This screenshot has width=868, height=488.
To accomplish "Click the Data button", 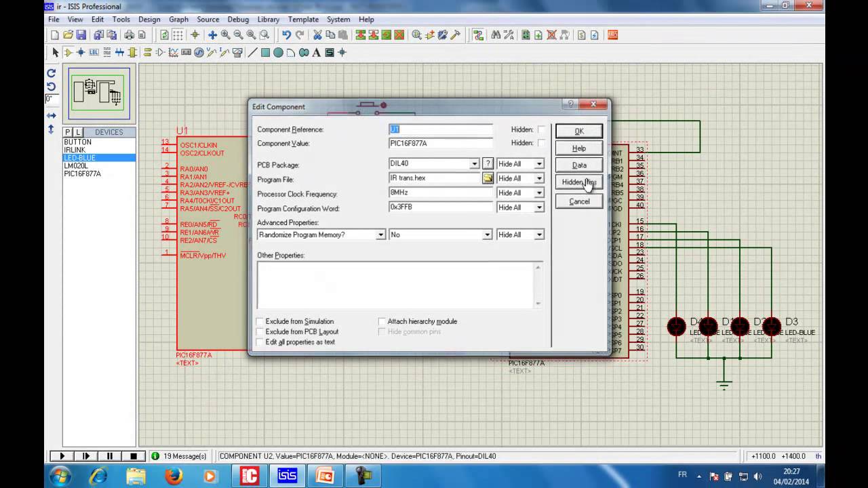I will (x=579, y=165).
